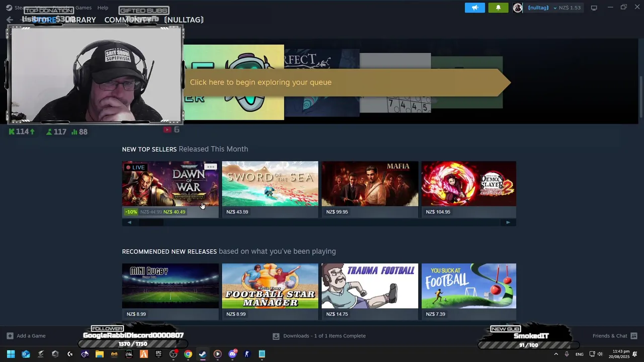644x362 pixels.
Task: Open Google Chrome from the taskbar
Action: coord(188,354)
